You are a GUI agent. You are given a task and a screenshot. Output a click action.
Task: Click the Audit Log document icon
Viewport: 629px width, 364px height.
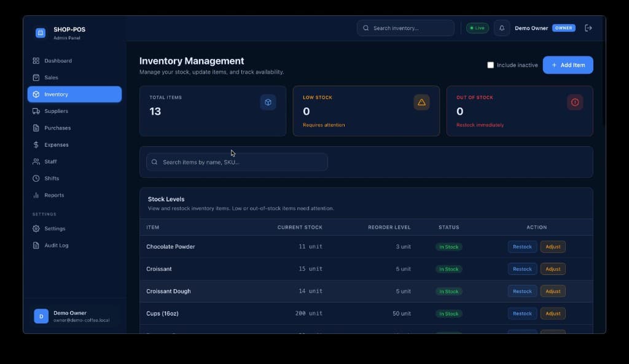[x=36, y=246]
